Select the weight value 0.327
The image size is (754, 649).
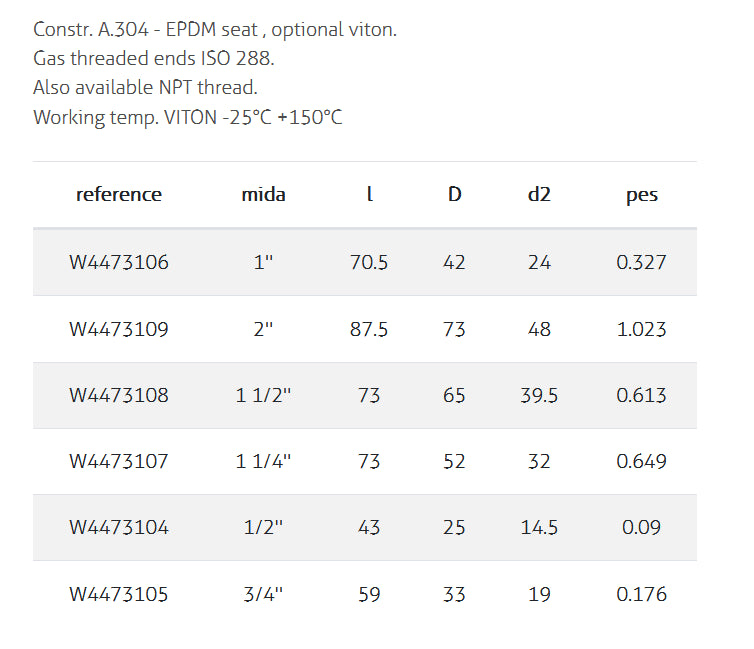pyautogui.click(x=641, y=263)
